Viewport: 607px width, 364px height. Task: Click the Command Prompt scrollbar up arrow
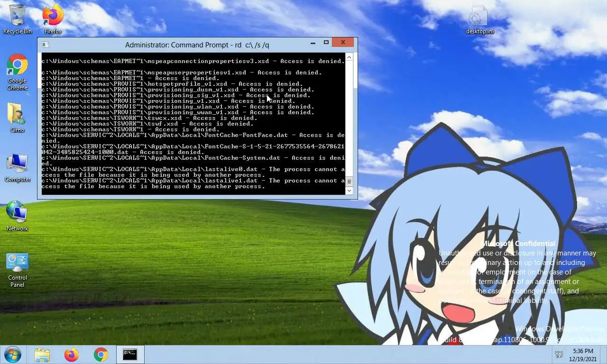coord(349,57)
